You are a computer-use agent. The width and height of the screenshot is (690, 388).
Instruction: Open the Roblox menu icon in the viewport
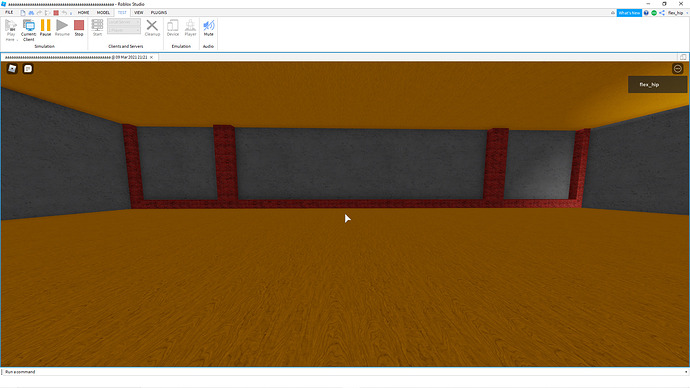12,69
